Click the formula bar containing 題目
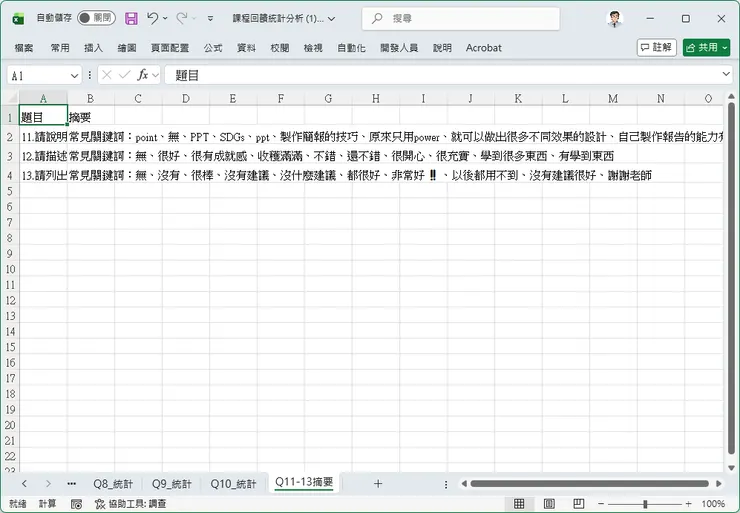 441,75
